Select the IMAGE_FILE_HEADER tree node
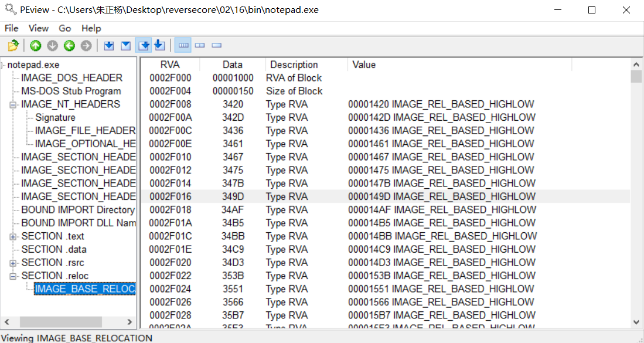The image size is (644, 343). (x=85, y=131)
